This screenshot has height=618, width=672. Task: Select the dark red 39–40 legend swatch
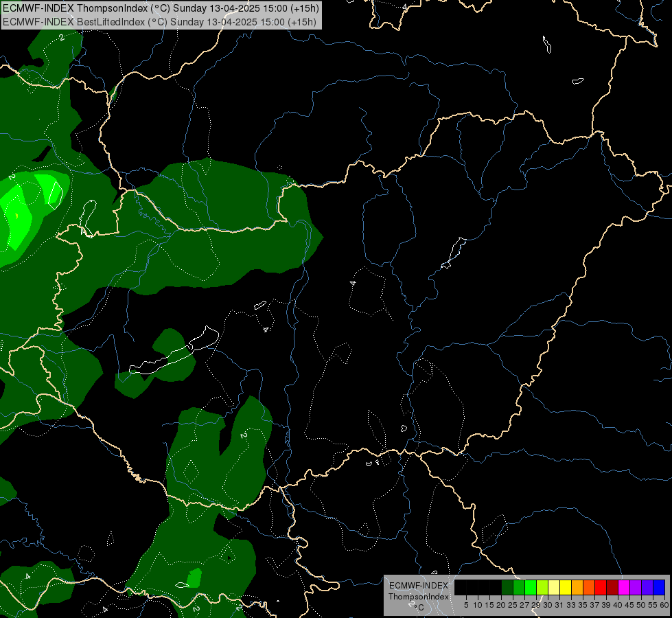point(612,587)
